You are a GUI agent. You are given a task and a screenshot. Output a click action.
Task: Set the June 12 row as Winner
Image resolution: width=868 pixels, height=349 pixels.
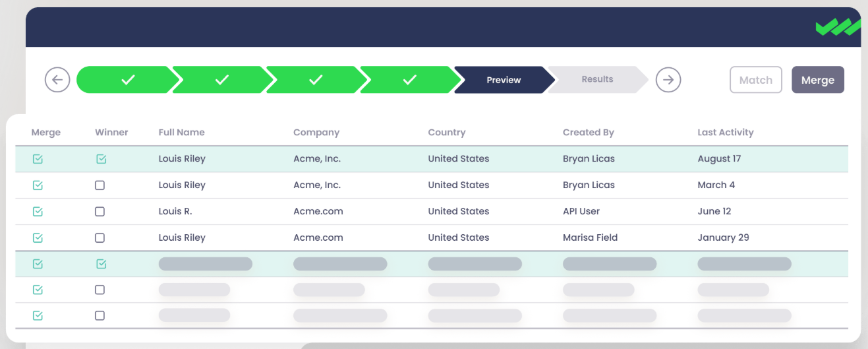pyautogui.click(x=100, y=212)
